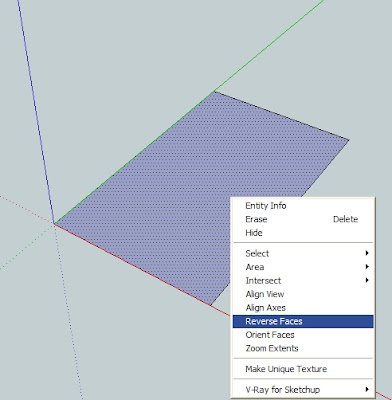
Task: Choose Orient Faces menu item
Action: tap(303, 335)
